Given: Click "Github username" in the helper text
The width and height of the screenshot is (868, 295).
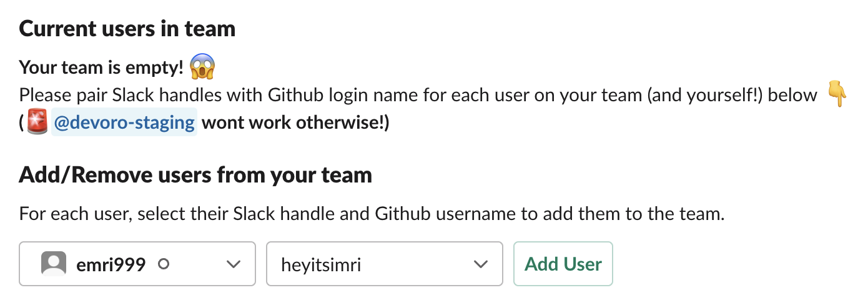Looking at the screenshot, I should pyautogui.click(x=446, y=214).
